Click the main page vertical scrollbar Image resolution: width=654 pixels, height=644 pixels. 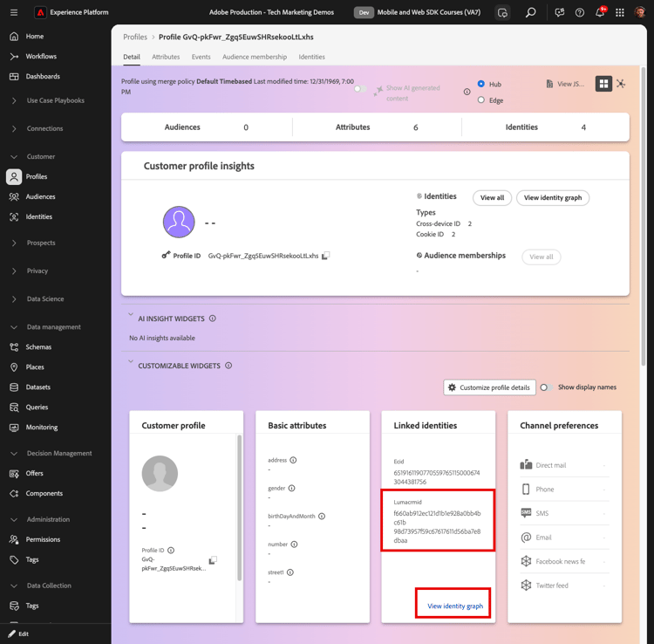click(644, 216)
